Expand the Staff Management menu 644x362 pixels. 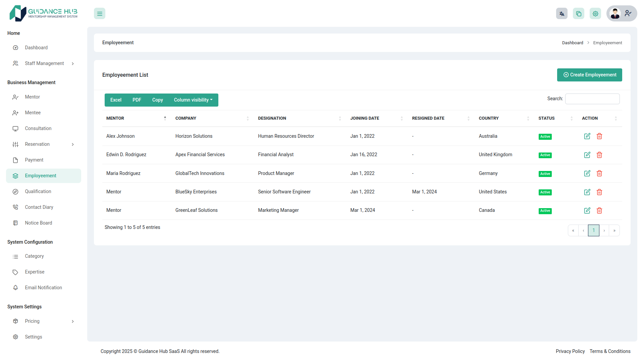click(44, 63)
